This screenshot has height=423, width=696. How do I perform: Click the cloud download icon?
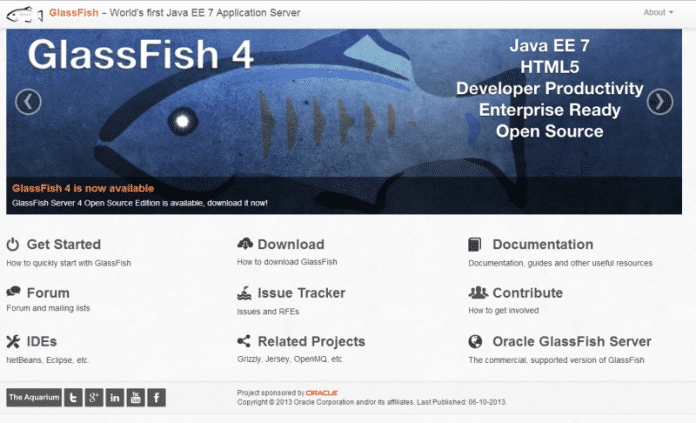(x=245, y=244)
